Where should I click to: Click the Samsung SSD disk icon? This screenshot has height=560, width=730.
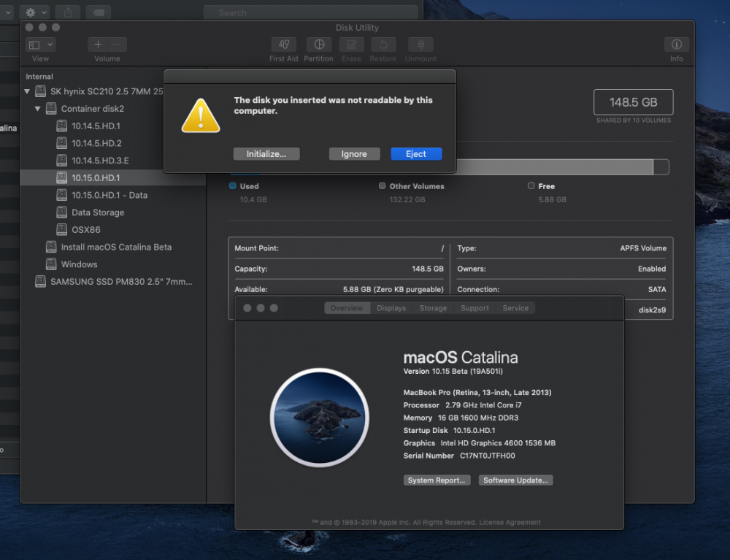[40, 281]
